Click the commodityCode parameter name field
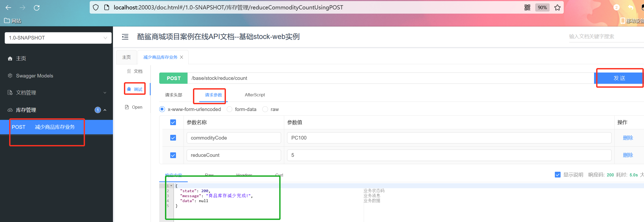This screenshot has width=644, height=222. [x=234, y=138]
